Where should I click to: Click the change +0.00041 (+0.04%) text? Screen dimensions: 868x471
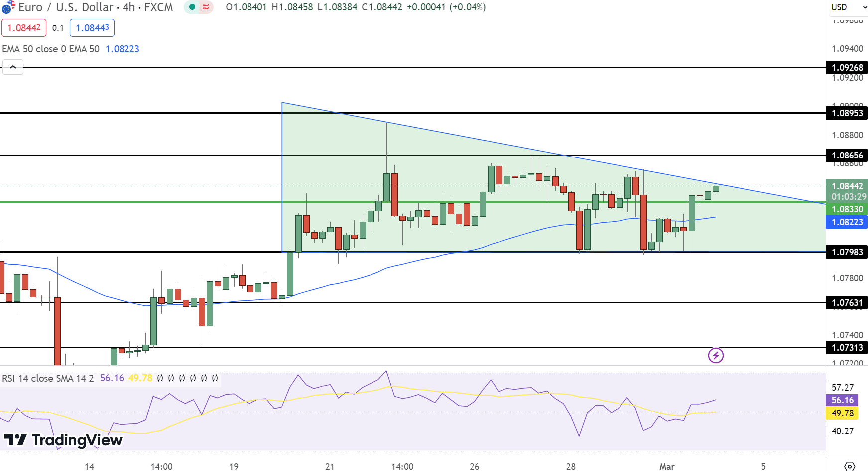click(x=446, y=7)
